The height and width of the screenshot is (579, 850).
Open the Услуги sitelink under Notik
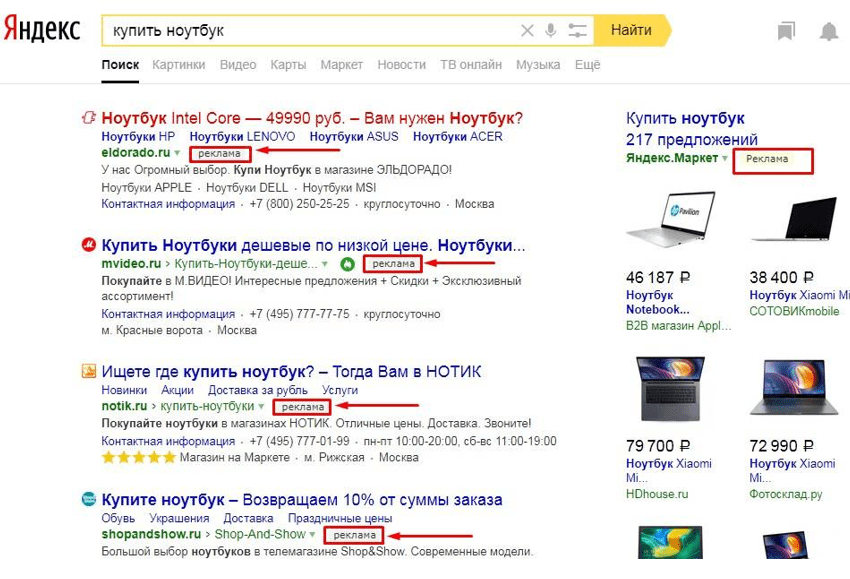340,390
